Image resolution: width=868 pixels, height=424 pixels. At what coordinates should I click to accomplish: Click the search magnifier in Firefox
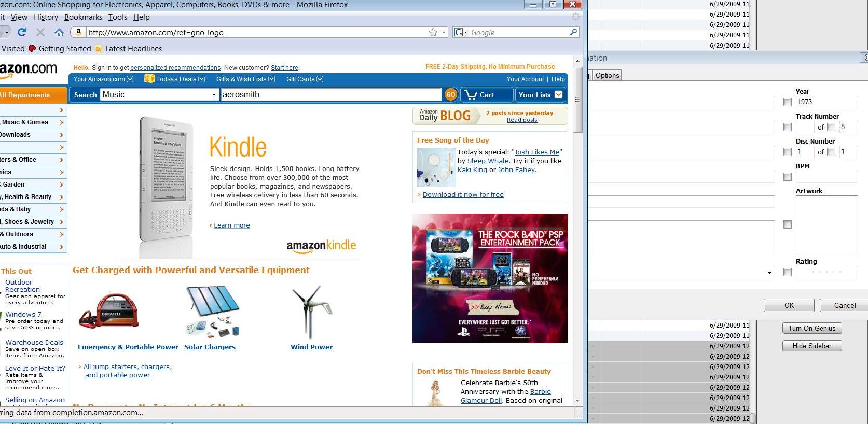pyautogui.click(x=573, y=32)
